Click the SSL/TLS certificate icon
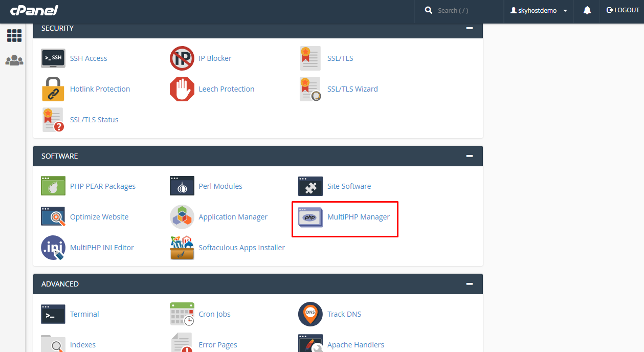644x352 pixels. pyautogui.click(x=310, y=58)
